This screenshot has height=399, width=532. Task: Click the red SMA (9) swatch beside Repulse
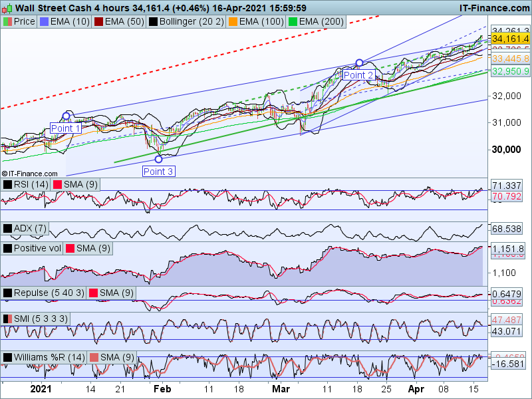click(x=93, y=293)
